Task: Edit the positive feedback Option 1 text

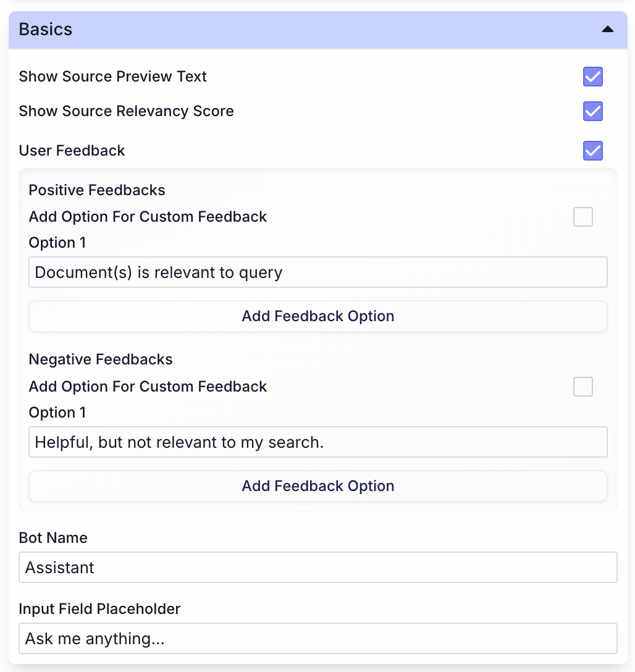Action: point(317,272)
